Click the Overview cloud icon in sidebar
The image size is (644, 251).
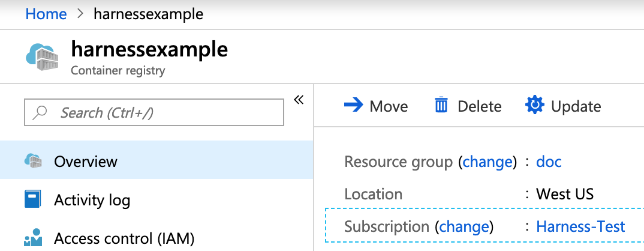pos(33,160)
